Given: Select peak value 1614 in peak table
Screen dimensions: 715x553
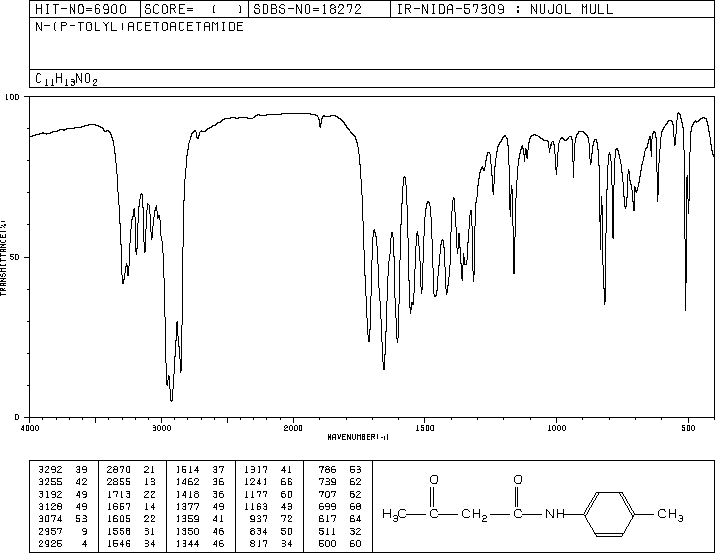Looking at the screenshot, I should (187, 469).
